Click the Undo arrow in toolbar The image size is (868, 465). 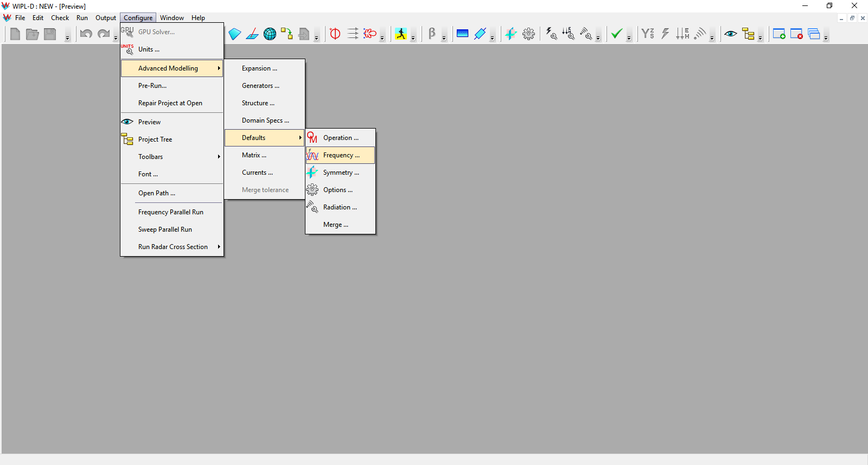(86, 34)
